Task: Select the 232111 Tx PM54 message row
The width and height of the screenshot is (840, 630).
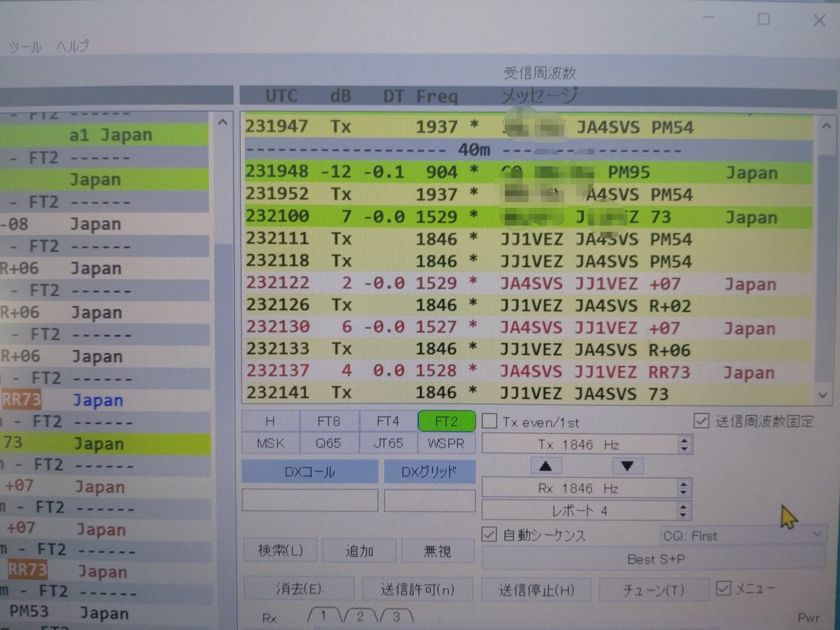Action: pos(528,239)
